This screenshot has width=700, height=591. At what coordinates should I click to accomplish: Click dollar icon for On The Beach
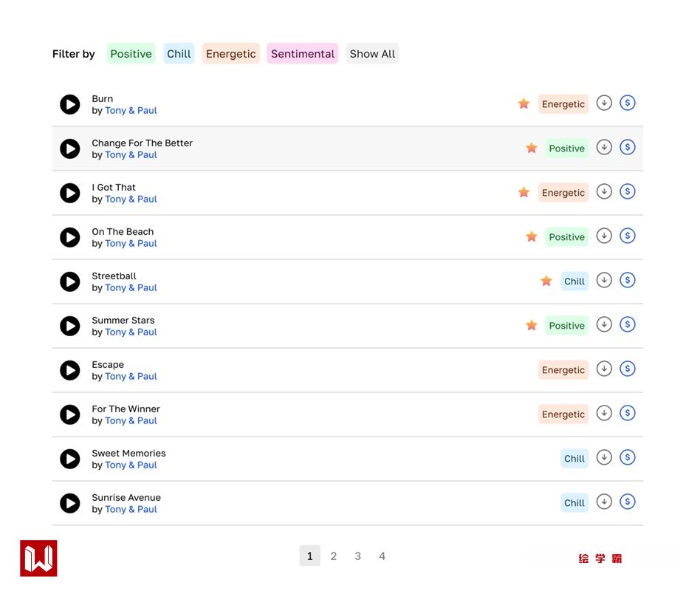point(628,236)
